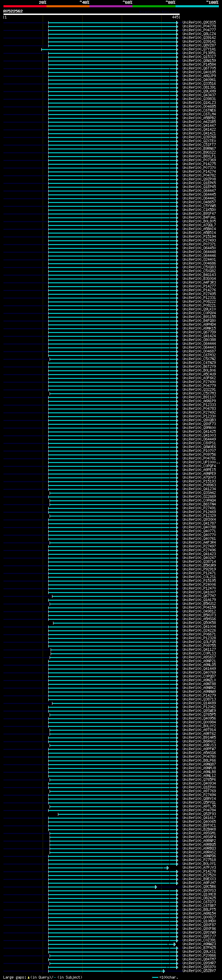Select hit label UniRef100_Q40185
This screenshot has height=980, width=222.
click(199, 72)
